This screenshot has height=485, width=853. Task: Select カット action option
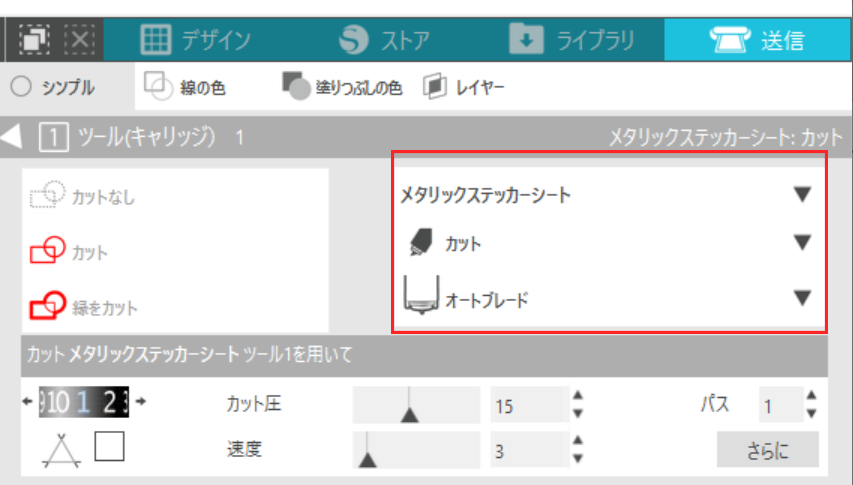(69, 251)
